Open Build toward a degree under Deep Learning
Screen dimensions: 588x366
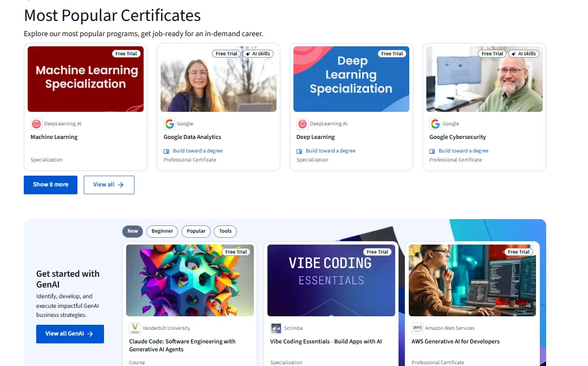point(330,151)
